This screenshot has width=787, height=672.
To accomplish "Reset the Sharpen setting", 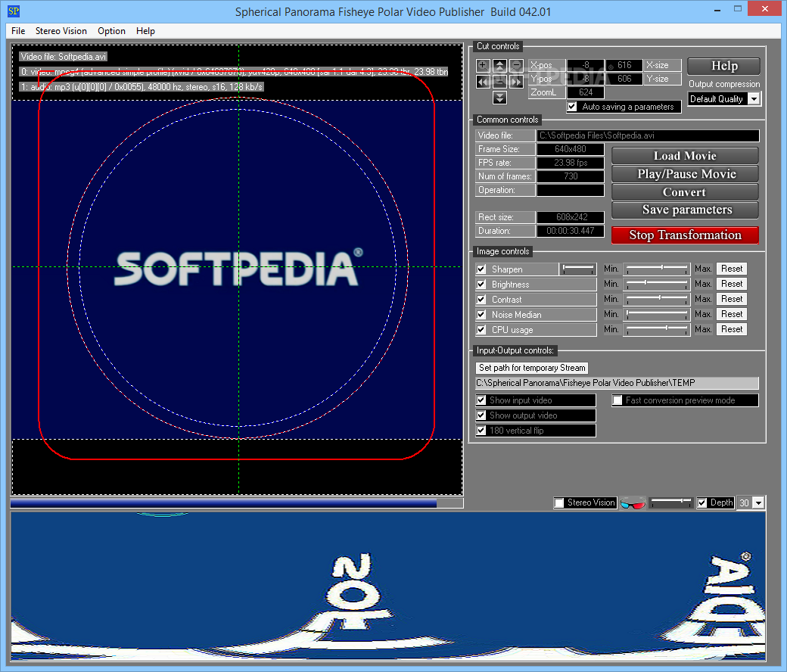I will [x=731, y=269].
